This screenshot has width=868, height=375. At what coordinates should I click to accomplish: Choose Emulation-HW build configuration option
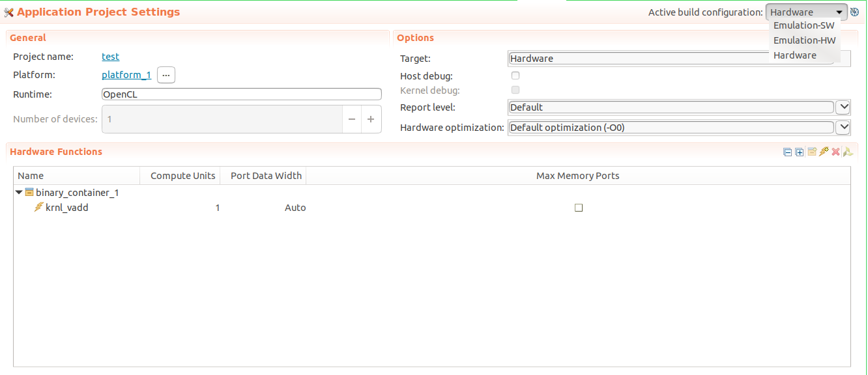tap(804, 40)
